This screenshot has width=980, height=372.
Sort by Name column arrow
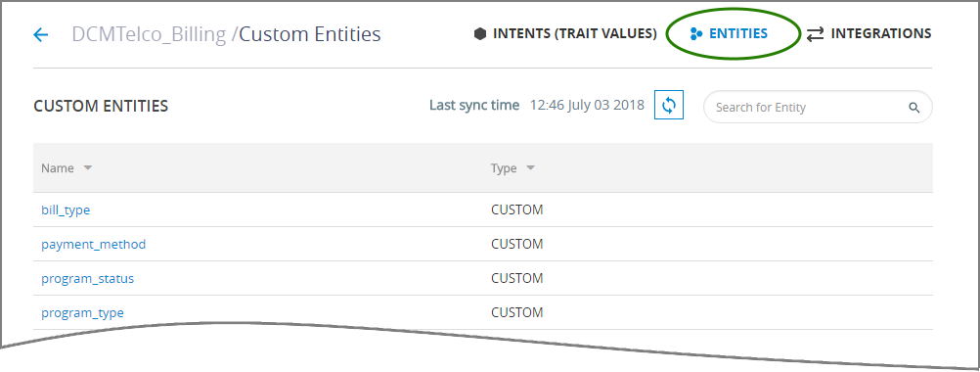tap(87, 167)
